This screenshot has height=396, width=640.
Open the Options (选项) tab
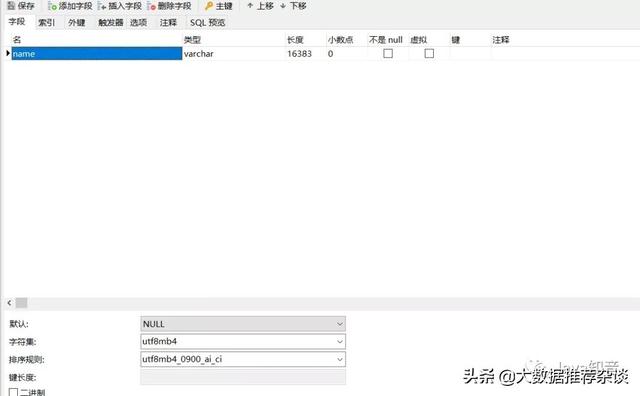(138, 22)
